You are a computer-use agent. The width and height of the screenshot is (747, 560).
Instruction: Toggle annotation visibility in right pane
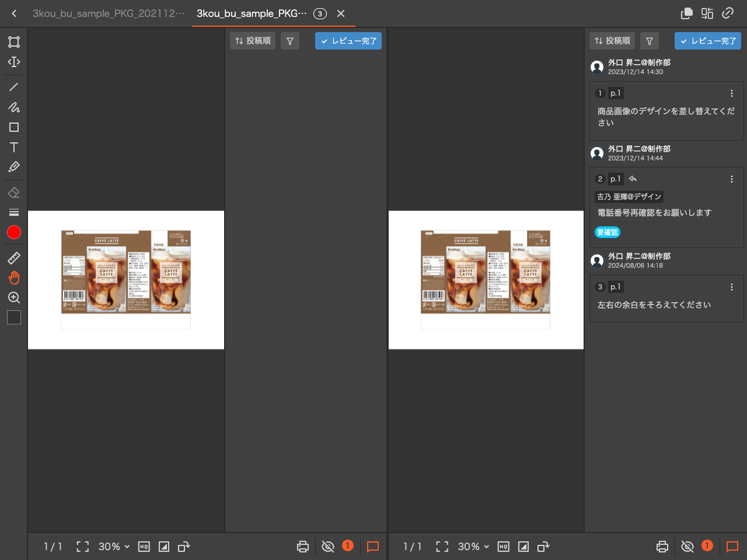click(x=687, y=547)
